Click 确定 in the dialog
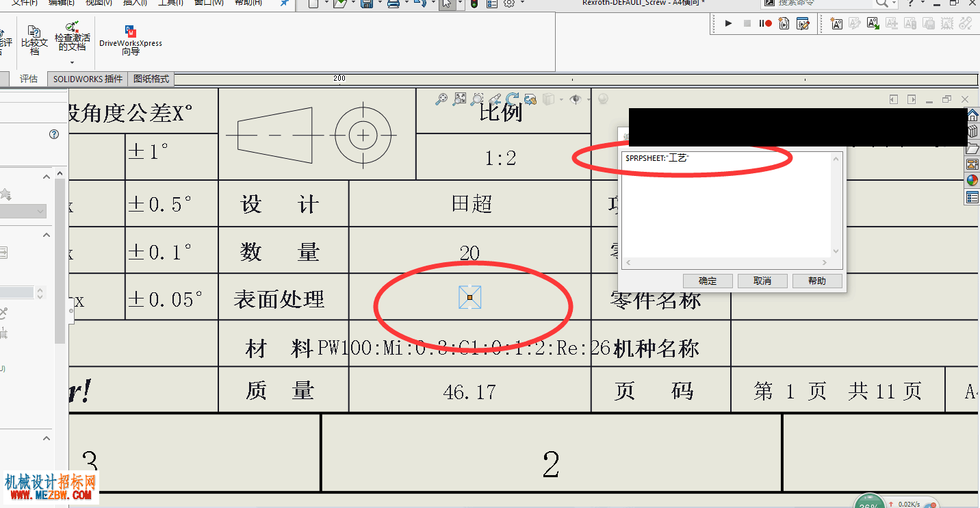The height and width of the screenshot is (508, 980). click(708, 281)
